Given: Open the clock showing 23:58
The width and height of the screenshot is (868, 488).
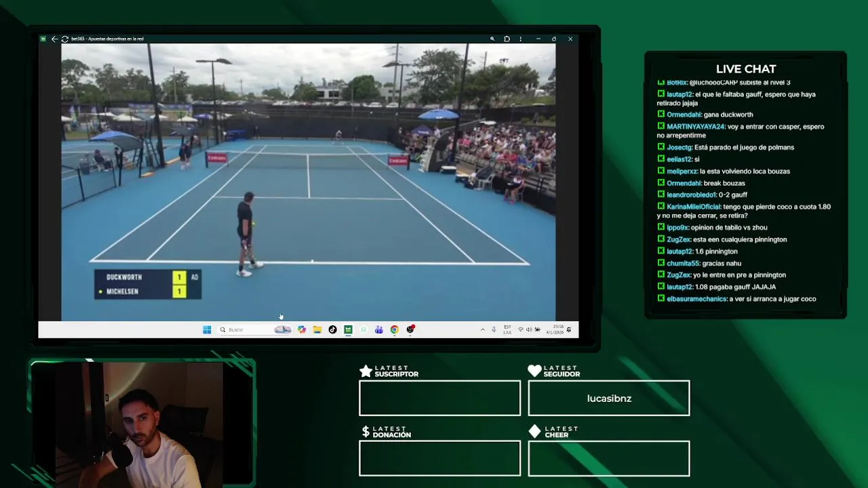Looking at the screenshot, I should (x=555, y=329).
